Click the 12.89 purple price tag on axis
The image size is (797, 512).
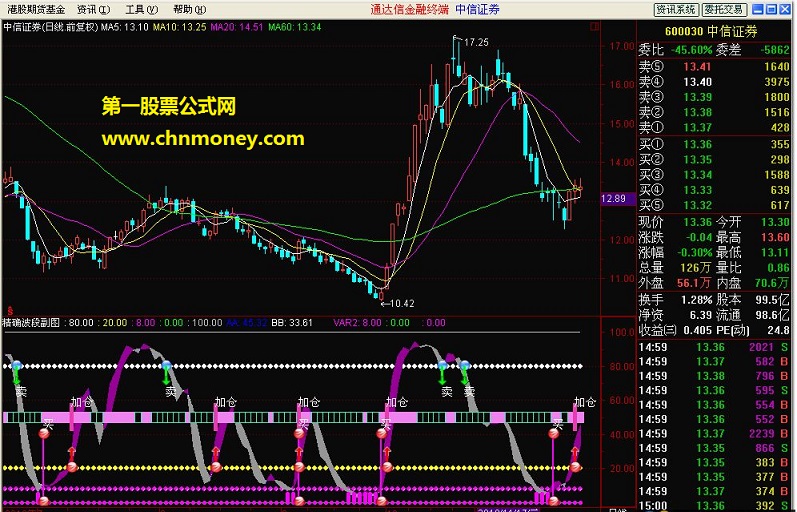point(618,199)
